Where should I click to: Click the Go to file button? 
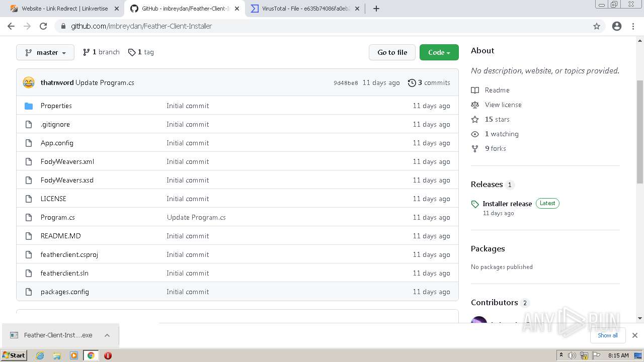(x=392, y=52)
